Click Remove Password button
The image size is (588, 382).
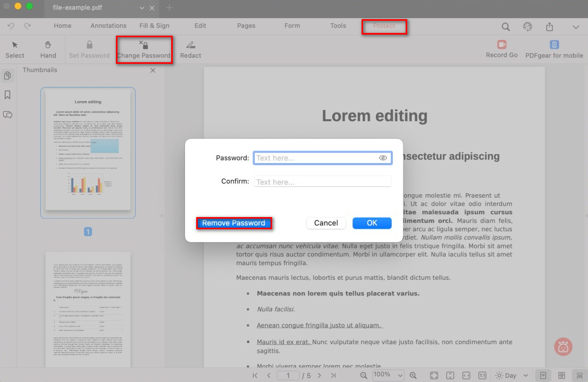tap(233, 223)
